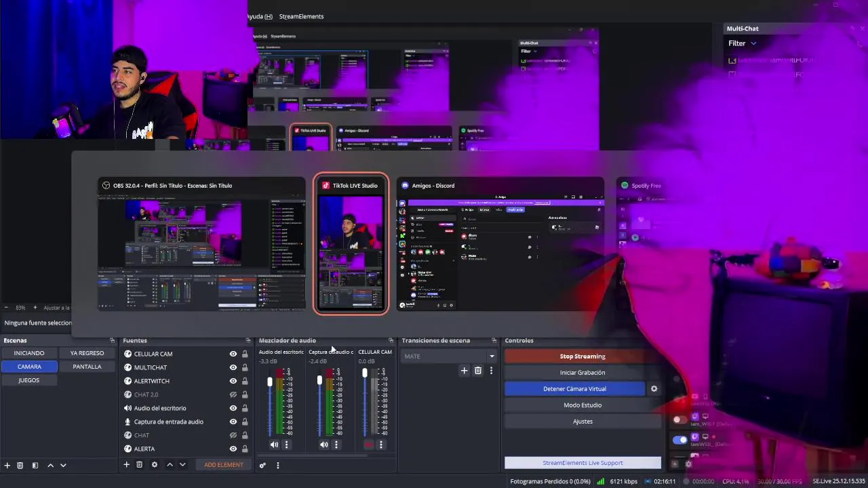Open Captura de audio channel three-dot menu
The image size is (868, 488).
336,445
